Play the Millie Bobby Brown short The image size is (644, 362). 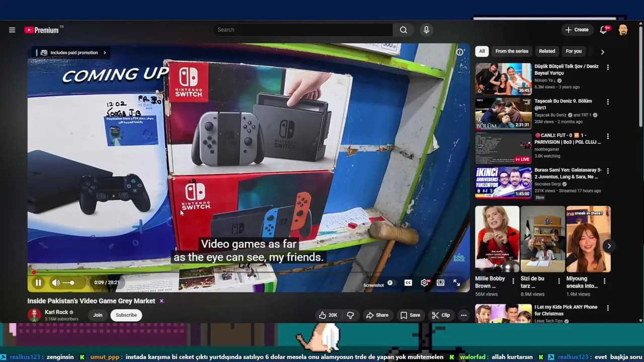point(497,239)
